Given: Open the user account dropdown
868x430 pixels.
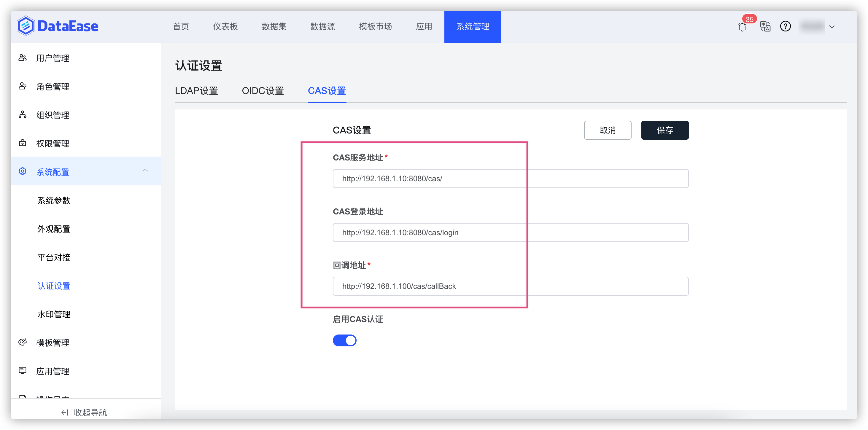Looking at the screenshot, I should pos(832,27).
